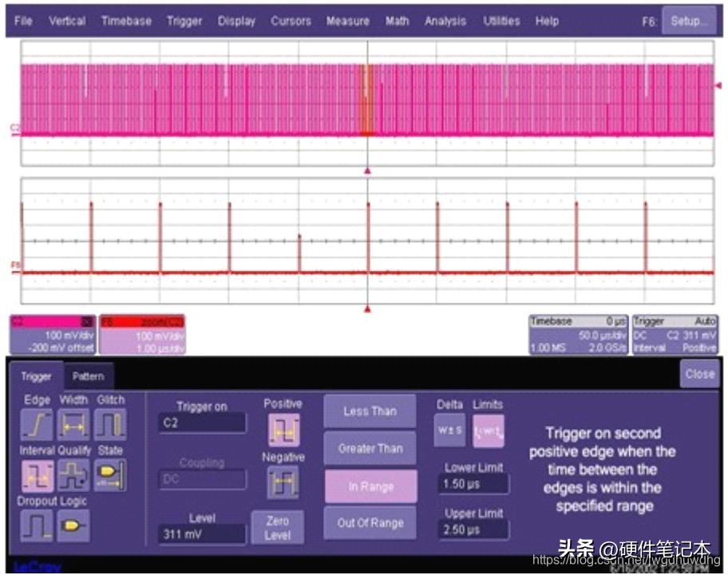The width and height of the screenshot is (728, 575).
Task: Open the Trigger on C2 source dropdown
Action: (x=202, y=422)
